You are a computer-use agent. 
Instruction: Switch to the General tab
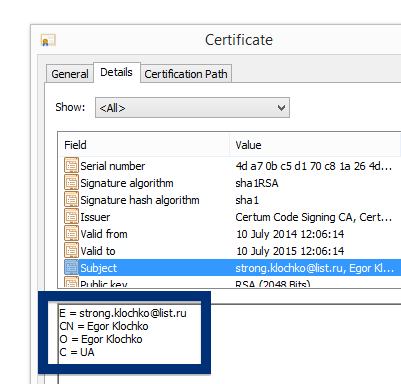[x=70, y=74]
